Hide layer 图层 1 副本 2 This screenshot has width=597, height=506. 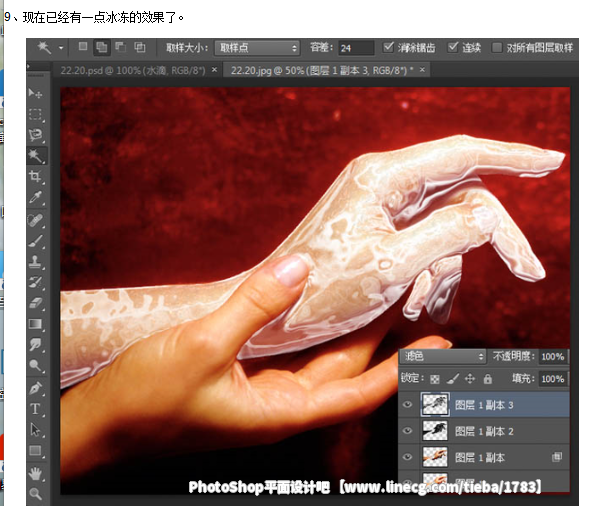pyautogui.click(x=407, y=431)
